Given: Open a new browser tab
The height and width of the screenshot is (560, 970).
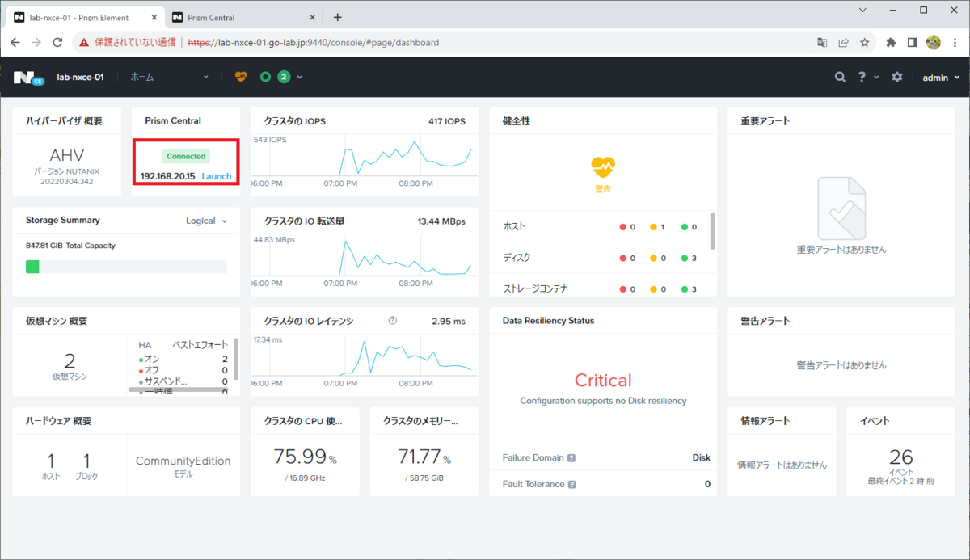Looking at the screenshot, I should pos(338,17).
